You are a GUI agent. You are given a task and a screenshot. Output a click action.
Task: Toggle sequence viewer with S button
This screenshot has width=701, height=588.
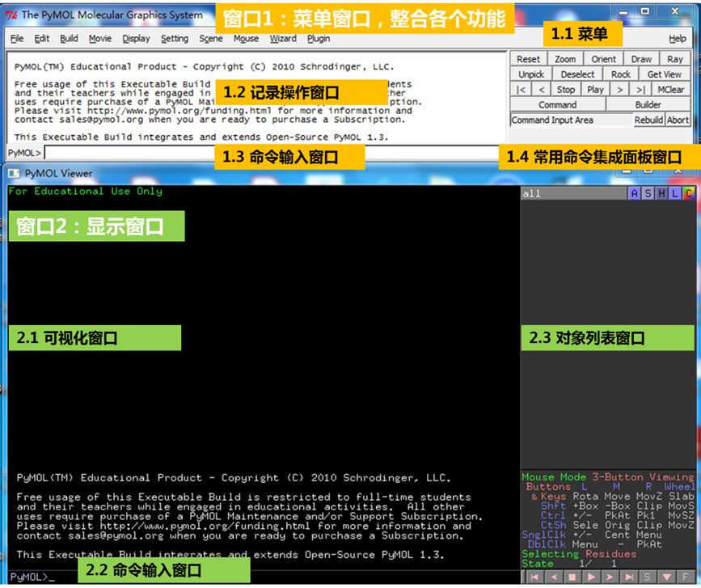tap(647, 577)
